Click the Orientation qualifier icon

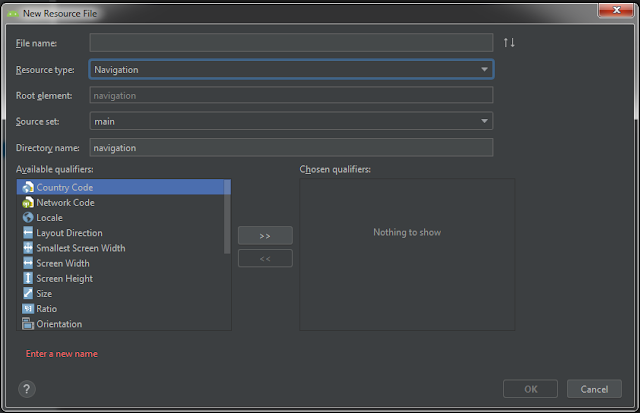coord(28,324)
